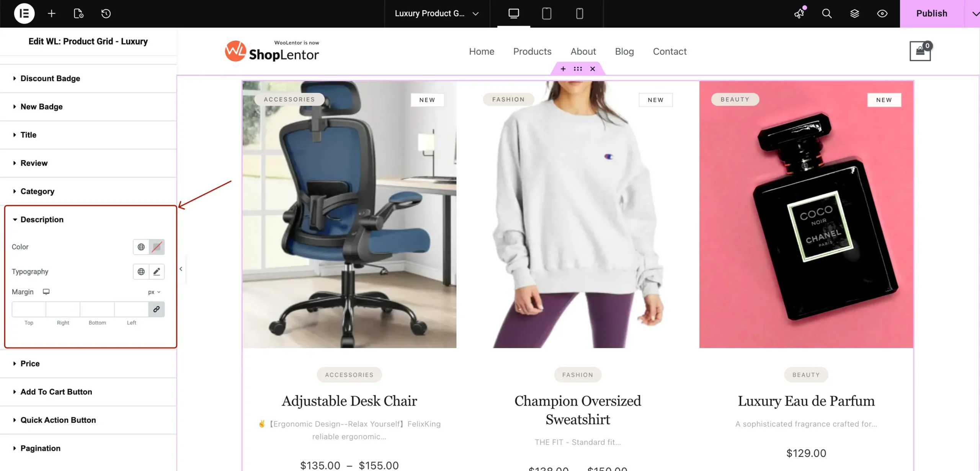Click the Top margin input field

29,309
